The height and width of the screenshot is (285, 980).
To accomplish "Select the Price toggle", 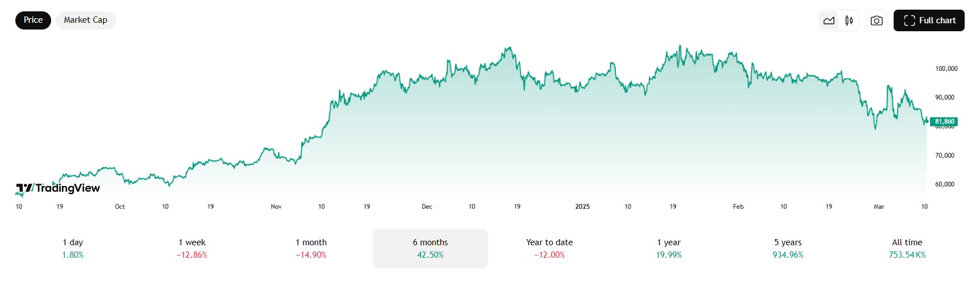I will [33, 20].
